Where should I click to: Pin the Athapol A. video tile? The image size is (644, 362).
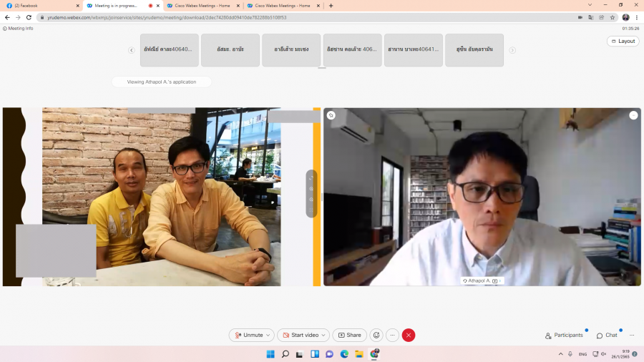pyautogui.click(x=331, y=115)
